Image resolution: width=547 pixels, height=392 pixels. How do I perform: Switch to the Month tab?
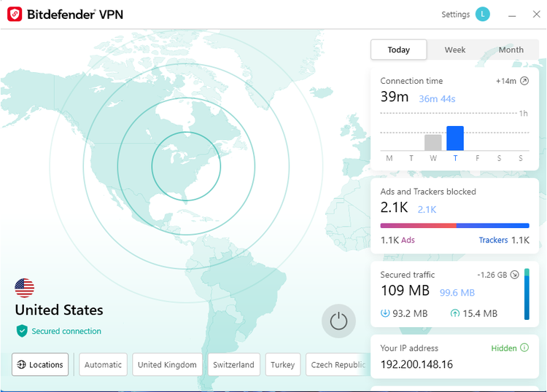511,50
